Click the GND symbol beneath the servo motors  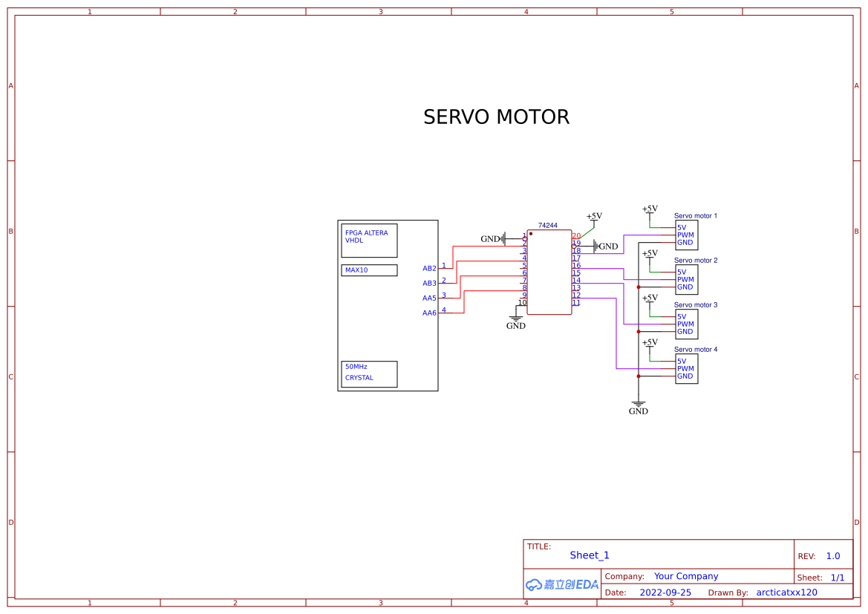coord(638,406)
